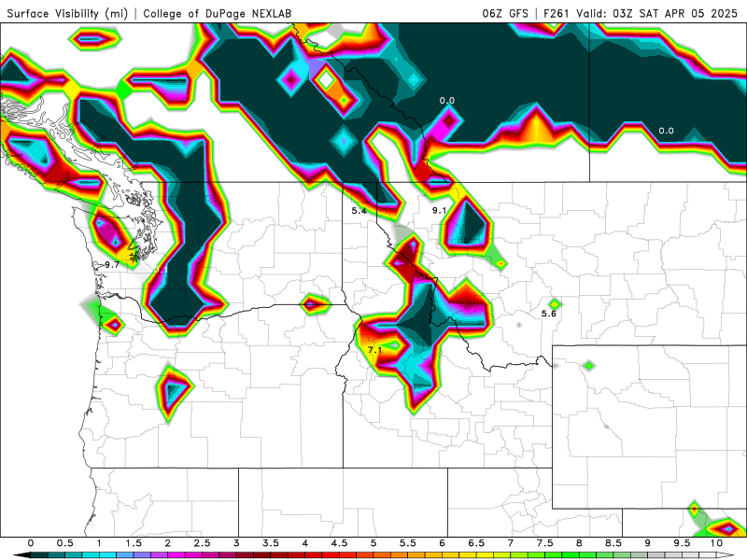The height and width of the screenshot is (560, 747).
Task: Click the 7.1 visibility value on map
Action: click(x=374, y=350)
